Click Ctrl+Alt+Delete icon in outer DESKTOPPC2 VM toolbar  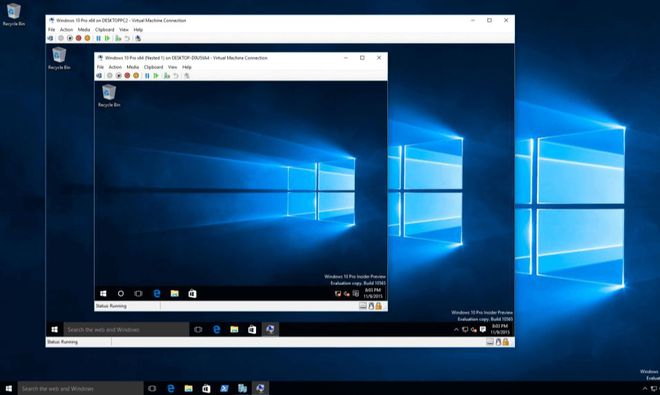tap(50, 38)
